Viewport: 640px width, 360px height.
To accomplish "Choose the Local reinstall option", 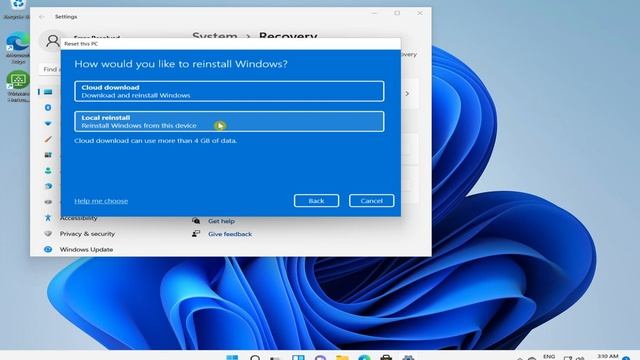I will 229,121.
